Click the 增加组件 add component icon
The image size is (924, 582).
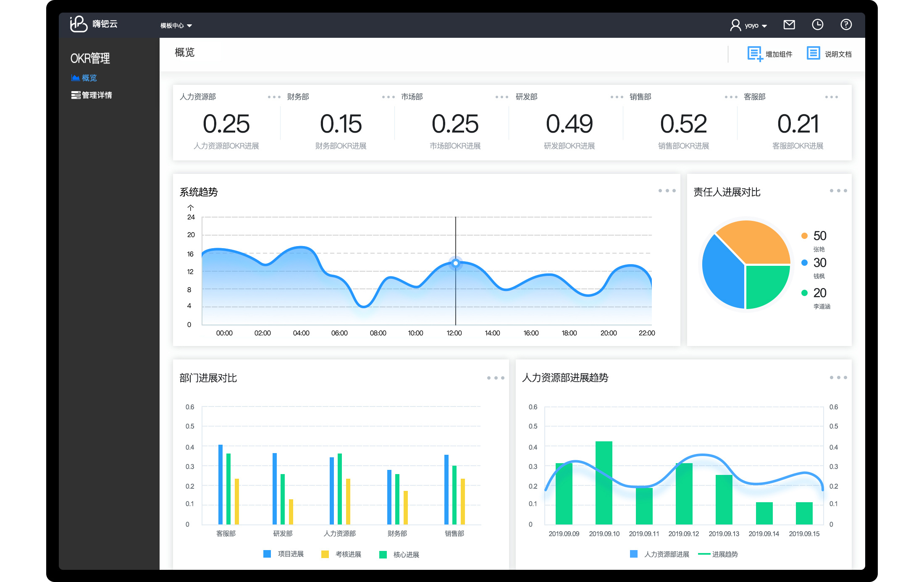click(x=755, y=54)
